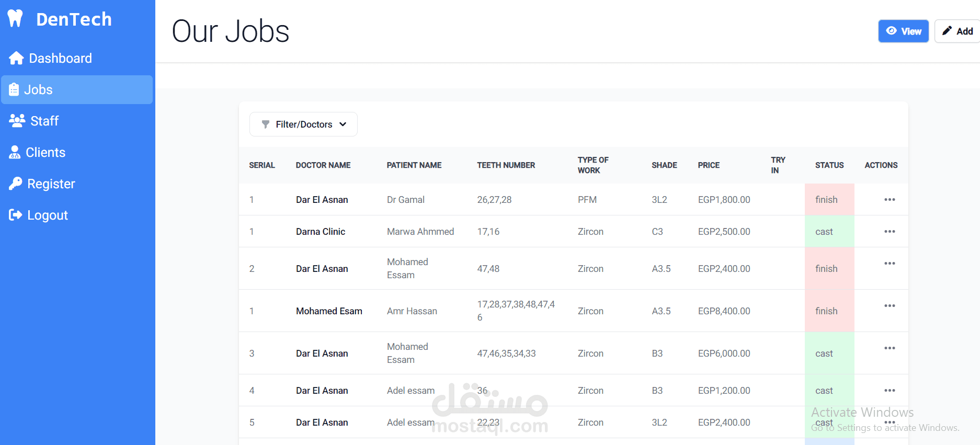This screenshot has width=980, height=445.
Task: Click the DOCTOR NAME column header
Action: click(x=323, y=165)
